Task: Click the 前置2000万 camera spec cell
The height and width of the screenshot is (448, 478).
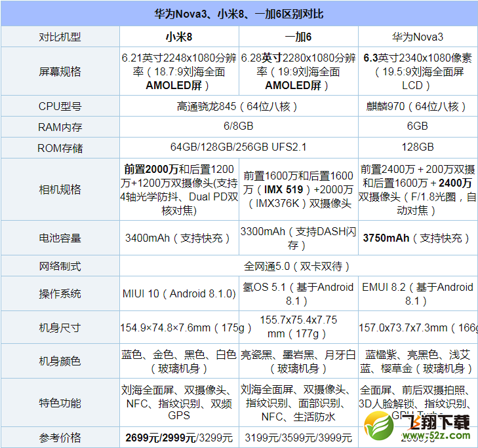Action: 179,189
